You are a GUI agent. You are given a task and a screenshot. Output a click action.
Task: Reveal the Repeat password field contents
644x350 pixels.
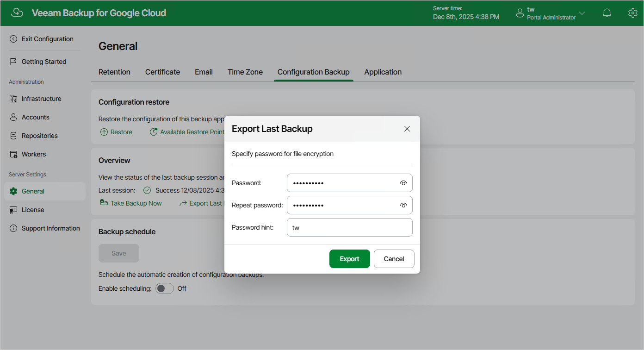coord(403,205)
